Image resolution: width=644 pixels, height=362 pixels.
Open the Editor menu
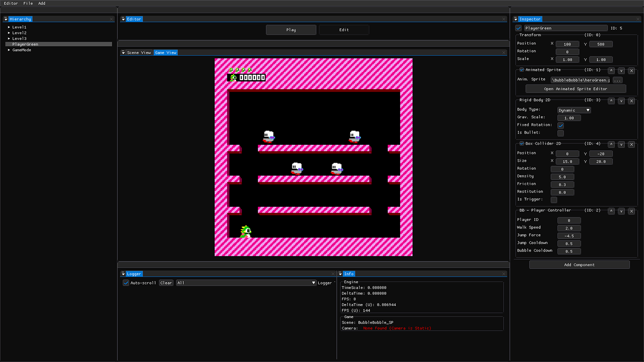click(x=11, y=3)
